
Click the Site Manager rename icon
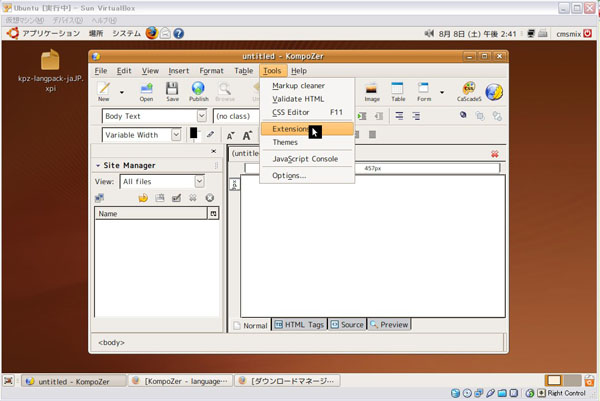[176, 198]
